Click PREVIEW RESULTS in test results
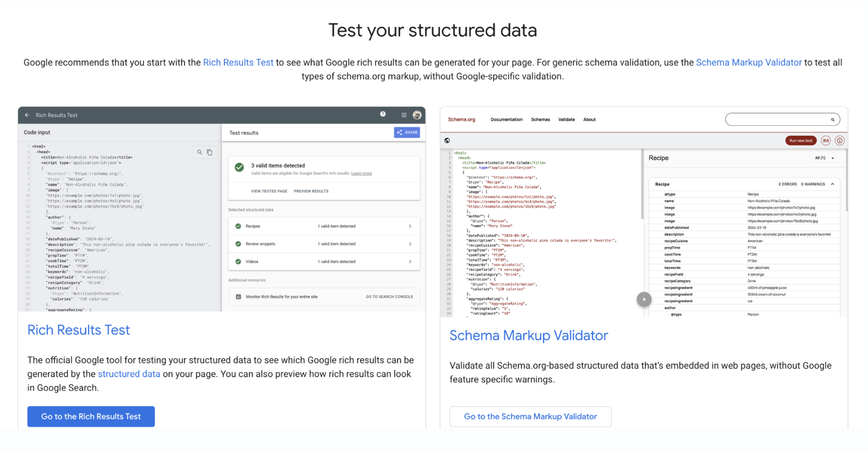The width and height of the screenshot is (868, 454). click(311, 191)
